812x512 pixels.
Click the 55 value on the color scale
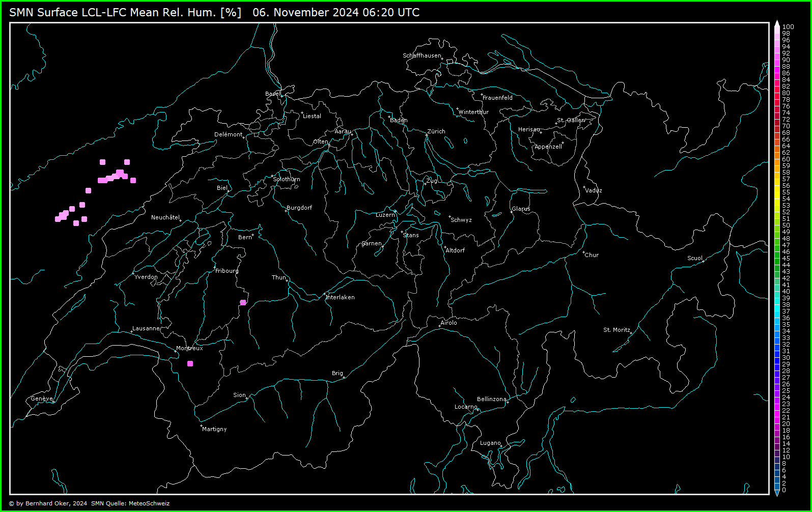pyautogui.click(x=786, y=192)
